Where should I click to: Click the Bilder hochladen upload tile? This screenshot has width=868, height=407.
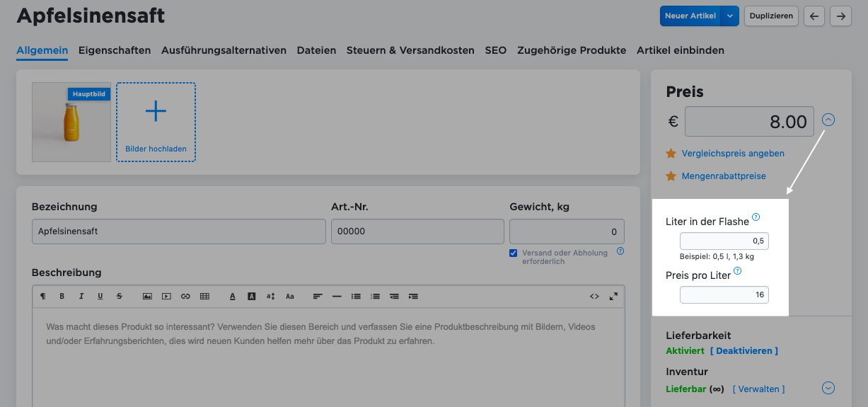[x=156, y=122]
